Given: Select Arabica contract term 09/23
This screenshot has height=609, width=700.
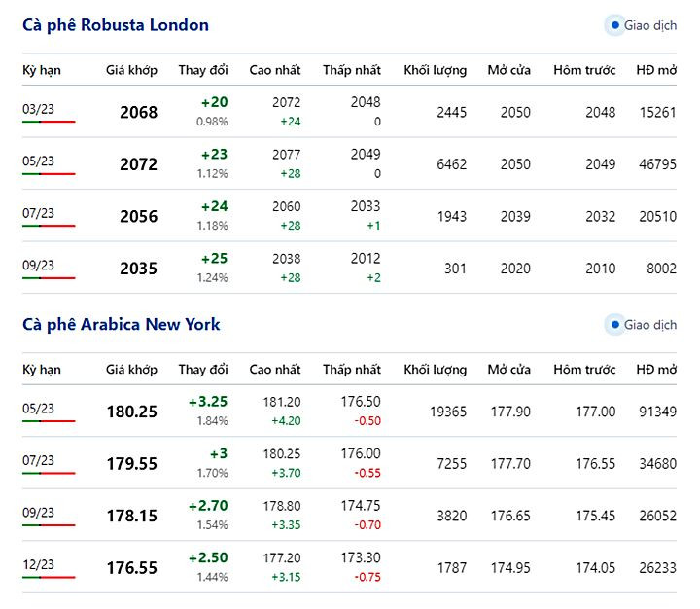Looking at the screenshot, I should point(38,513).
